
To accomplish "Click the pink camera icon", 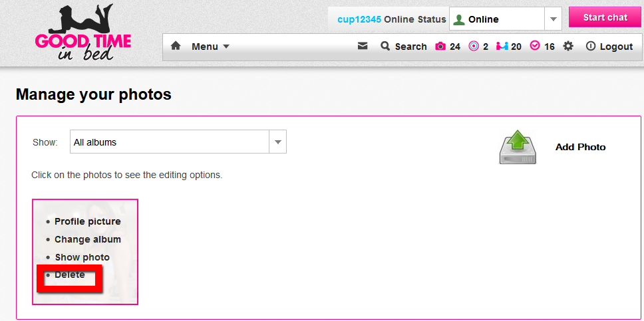I will tap(440, 47).
